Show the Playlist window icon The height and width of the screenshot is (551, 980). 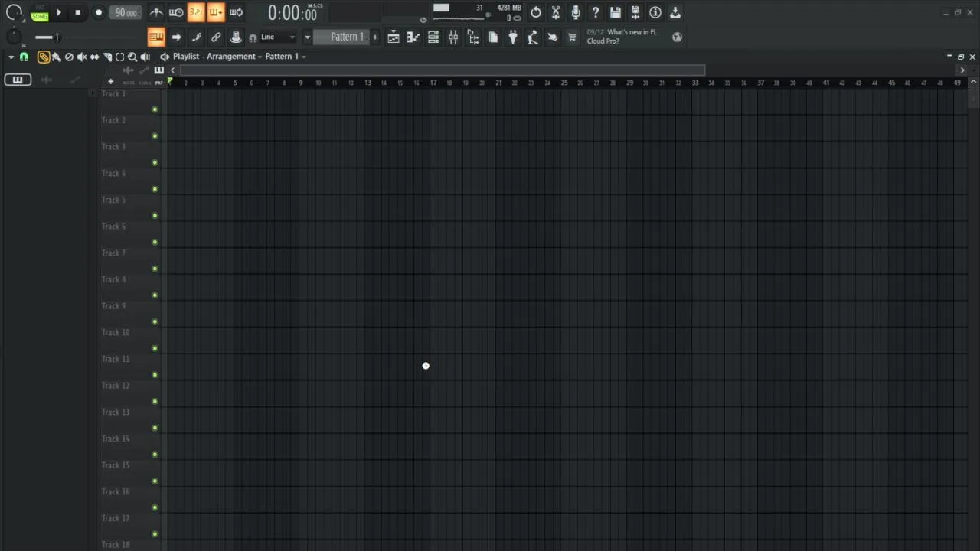[393, 37]
